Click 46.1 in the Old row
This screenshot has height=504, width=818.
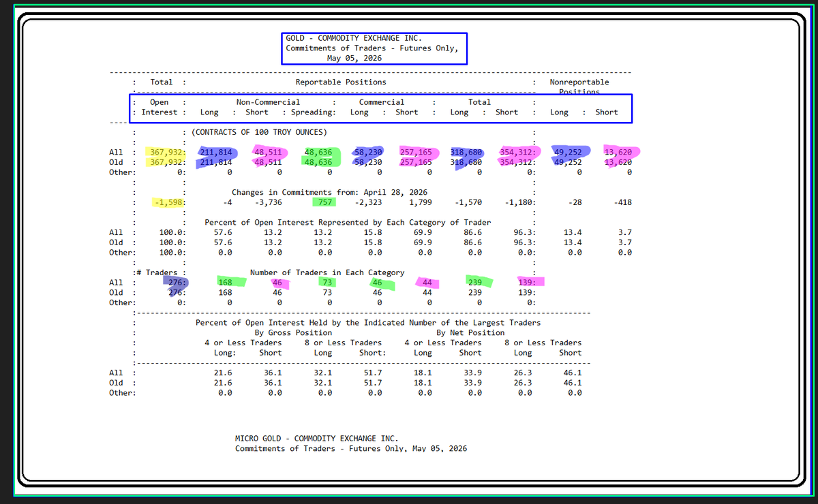point(573,383)
